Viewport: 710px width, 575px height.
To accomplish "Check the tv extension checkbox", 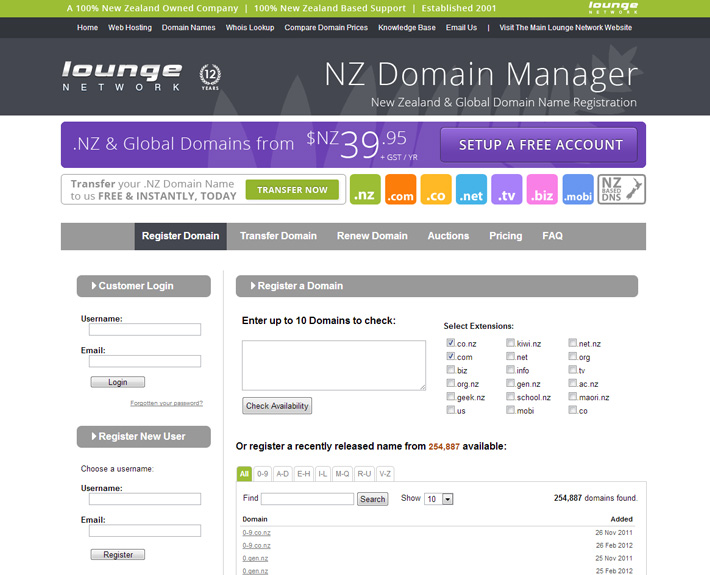I will (x=573, y=369).
